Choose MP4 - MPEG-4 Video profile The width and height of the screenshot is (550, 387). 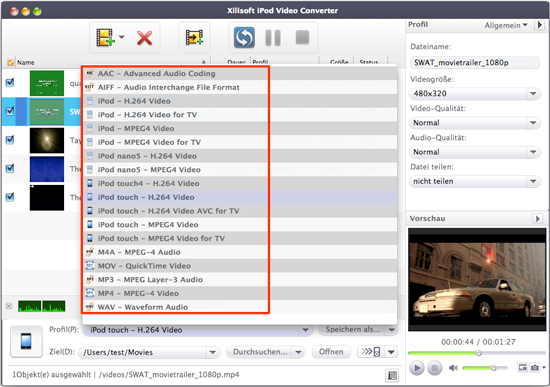pos(240,293)
